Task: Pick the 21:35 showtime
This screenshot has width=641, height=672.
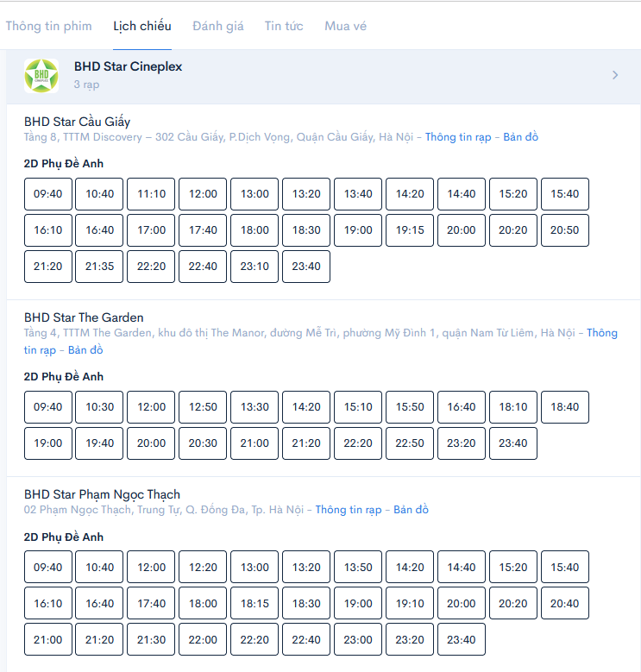Action: point(99,267)
